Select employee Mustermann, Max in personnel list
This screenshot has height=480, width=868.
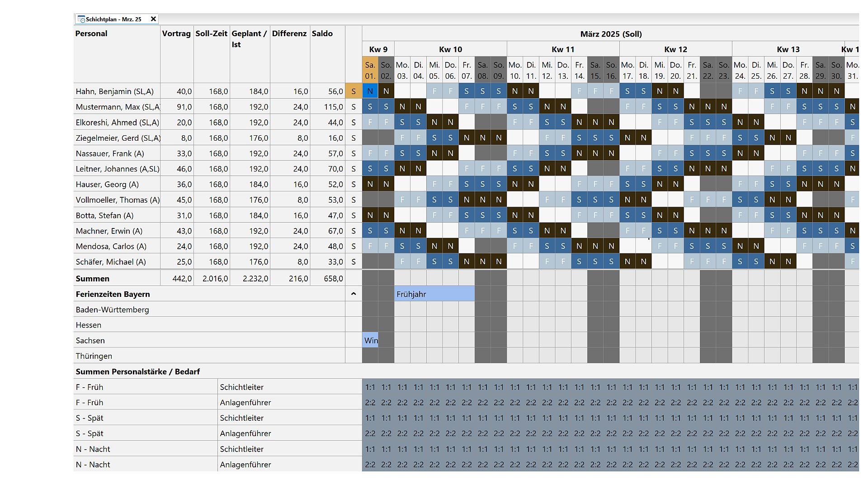coord(117,107)
